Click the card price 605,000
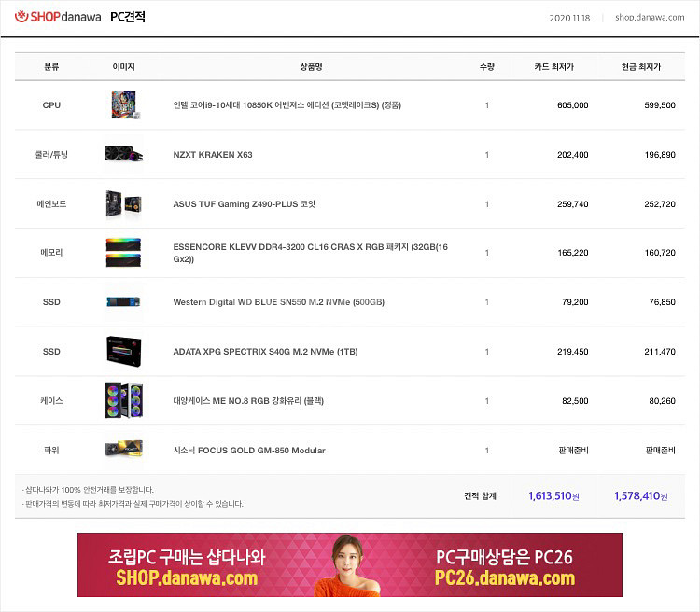 pyautogui.click(x=573, y=105)
